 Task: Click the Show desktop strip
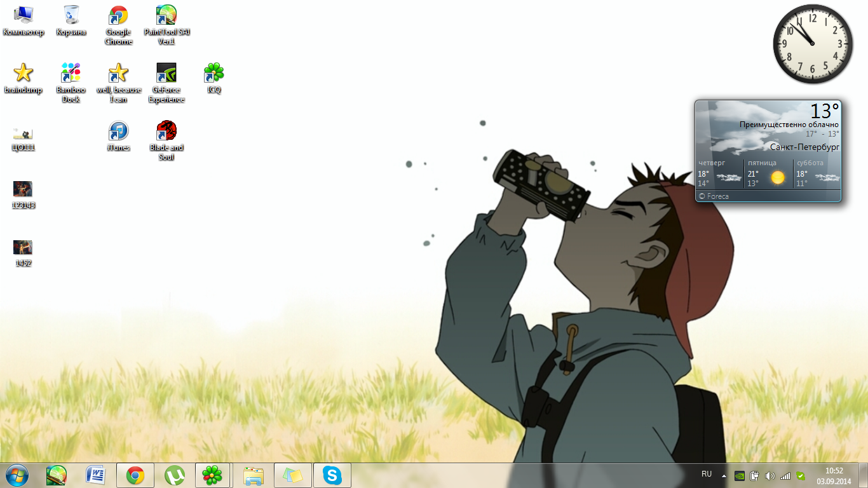point(864,475)
